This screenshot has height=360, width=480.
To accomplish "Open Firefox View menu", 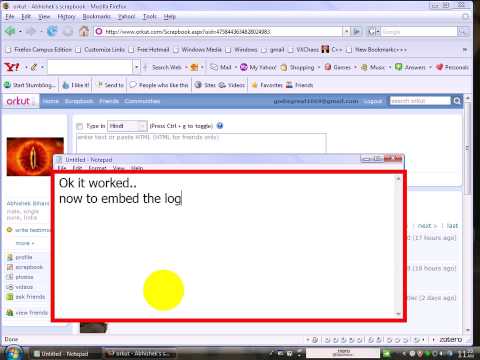I will pos(44,16).
